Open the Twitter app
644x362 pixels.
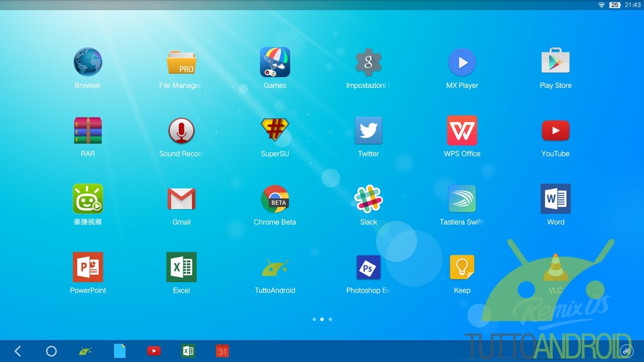[368, 130]
